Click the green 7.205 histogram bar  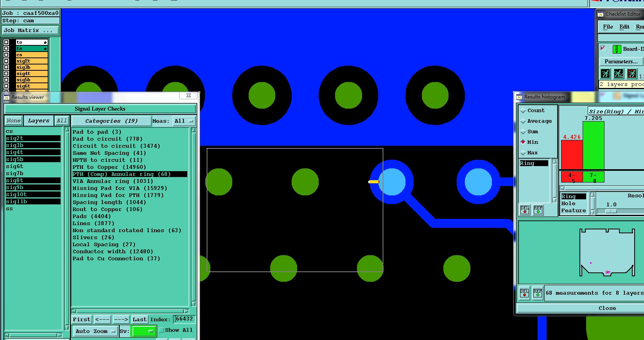tap(594, 145)
